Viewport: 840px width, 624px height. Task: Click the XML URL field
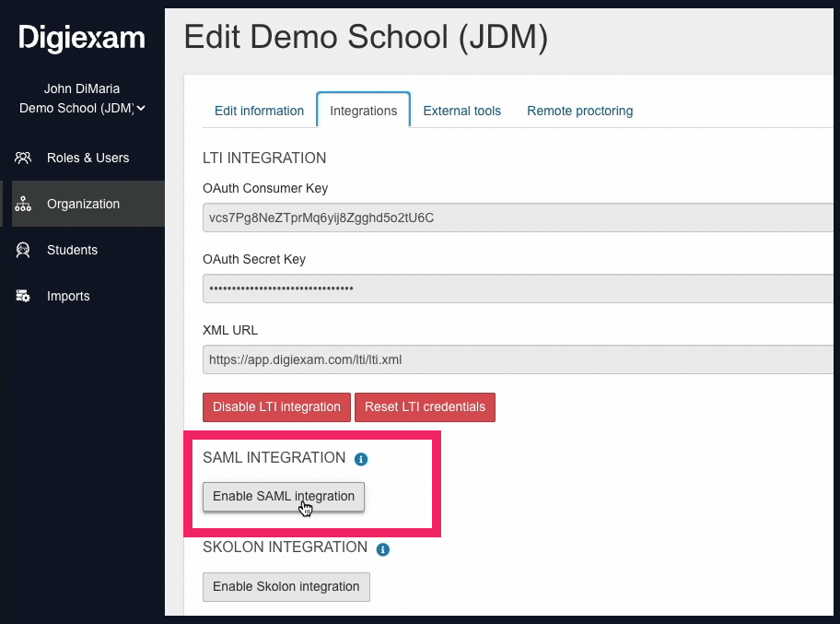click(x=518, y=359)
